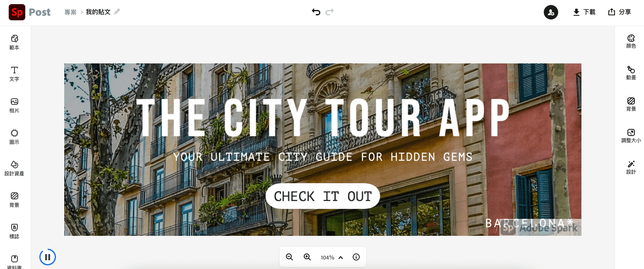
Task: Click 下載 download button
Action: pos(584,12)
